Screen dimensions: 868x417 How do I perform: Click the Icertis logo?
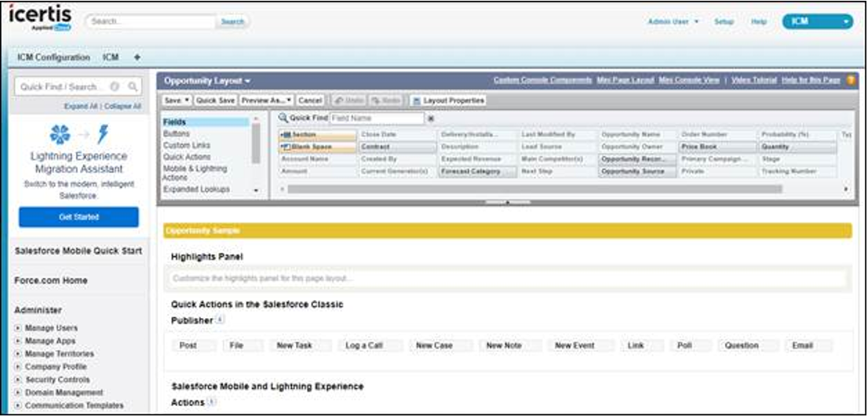tap(40, 18)
